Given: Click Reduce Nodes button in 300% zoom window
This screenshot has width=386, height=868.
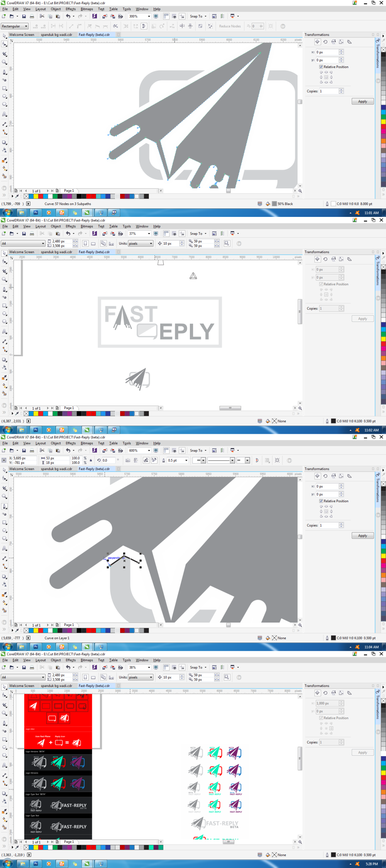Looking at the screenshot, I should 230,26.
